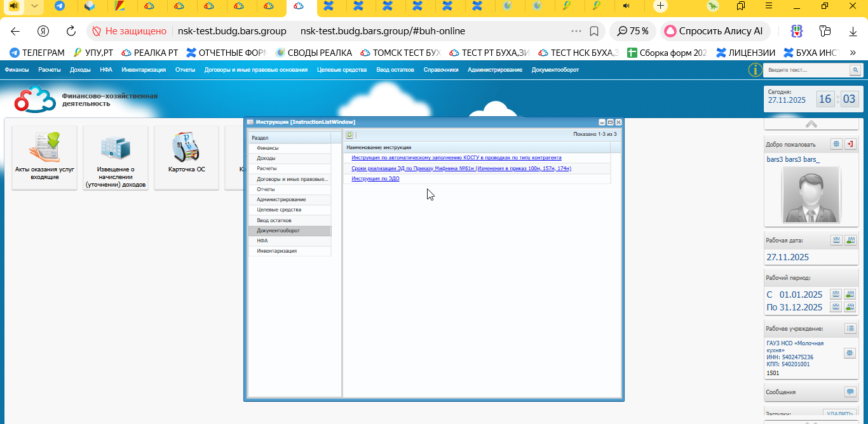Open the Акты оказания услуг входящие shortcut

click(x=44, y=157)
